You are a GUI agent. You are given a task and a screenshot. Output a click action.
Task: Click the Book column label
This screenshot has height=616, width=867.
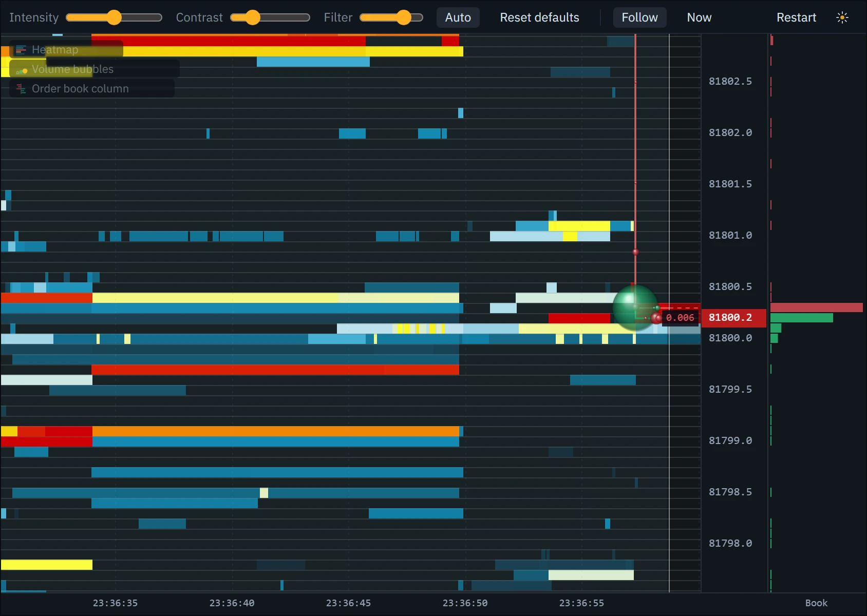[816, 603]
